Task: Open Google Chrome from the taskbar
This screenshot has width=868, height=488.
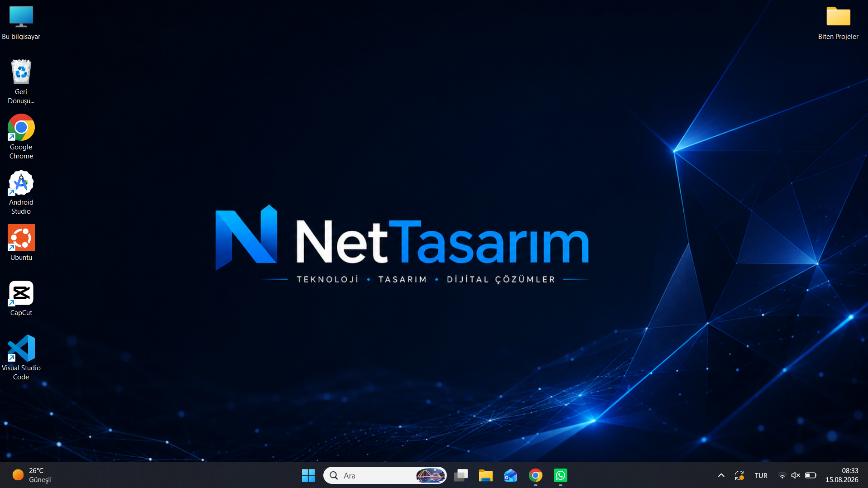Action: 536,475
